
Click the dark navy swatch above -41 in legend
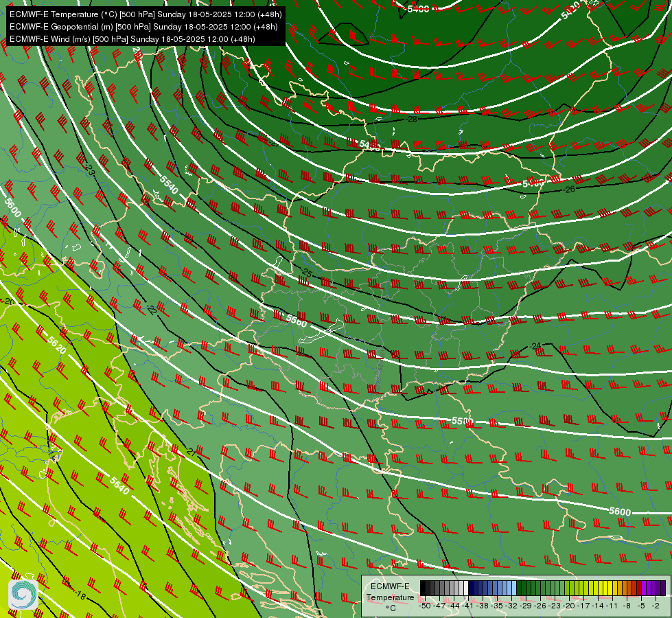coord(471,588)
